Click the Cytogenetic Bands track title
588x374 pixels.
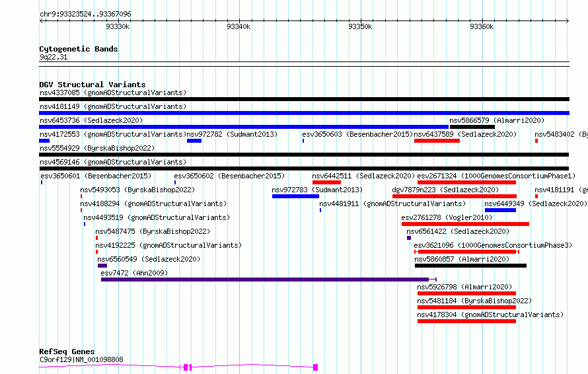click(79, 49)
